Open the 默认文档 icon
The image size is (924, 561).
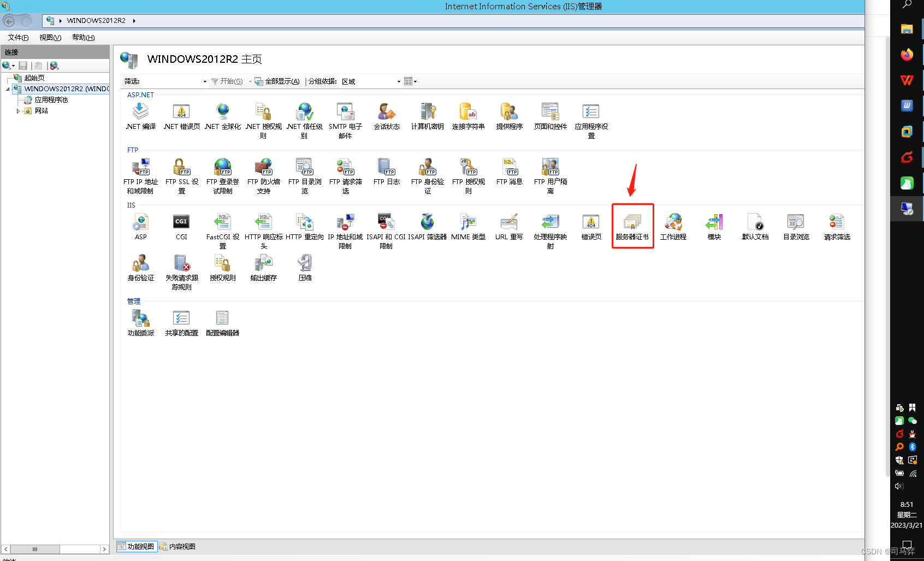coord(755,227)
